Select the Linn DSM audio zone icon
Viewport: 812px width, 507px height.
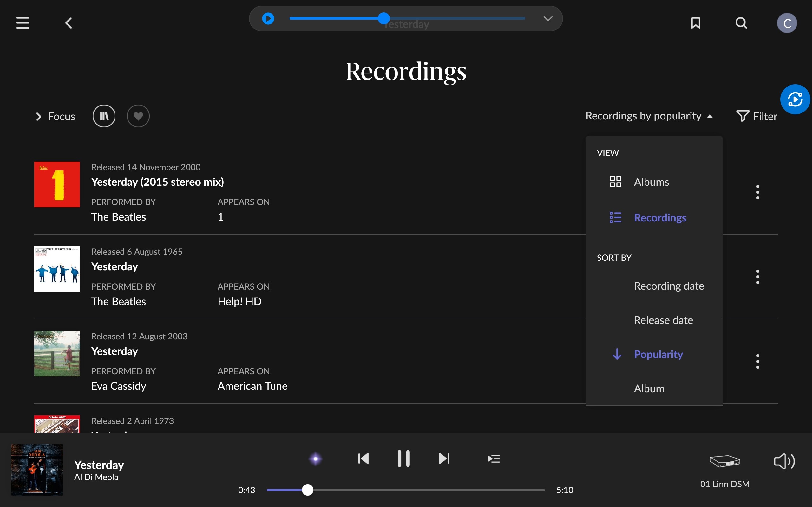(725, 461)
